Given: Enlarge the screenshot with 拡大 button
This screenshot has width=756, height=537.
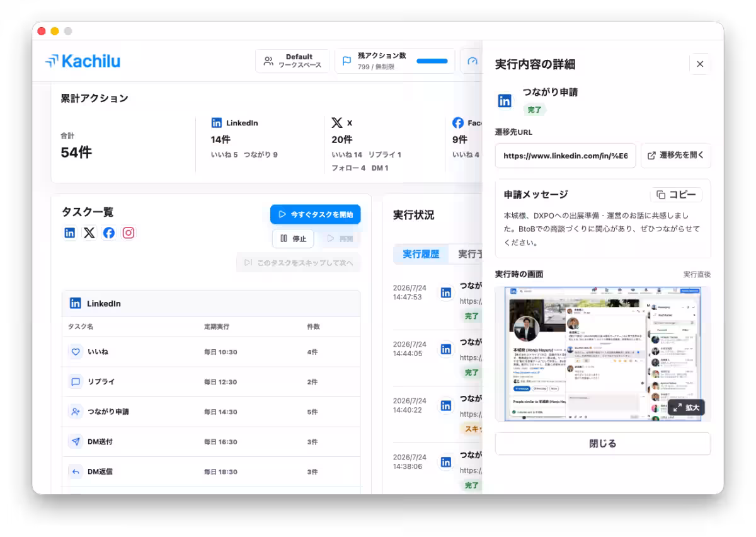Looking at the screenshot, I should coord(686,408).
